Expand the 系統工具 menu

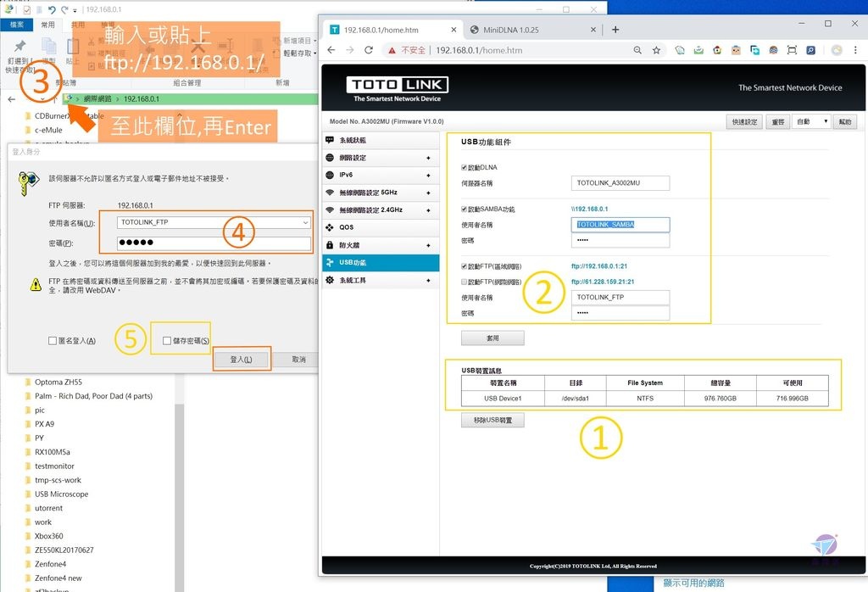click(x=428, y=280)
